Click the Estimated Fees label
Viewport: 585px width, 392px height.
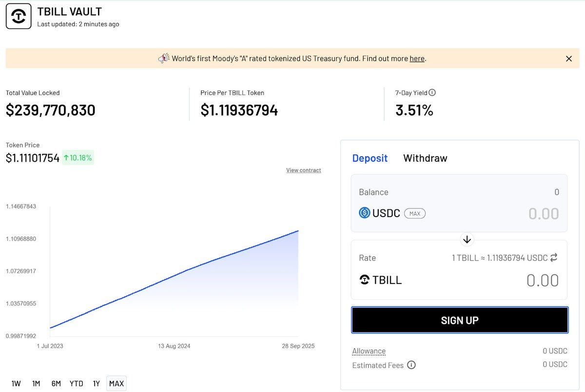(x=378, y=365)
